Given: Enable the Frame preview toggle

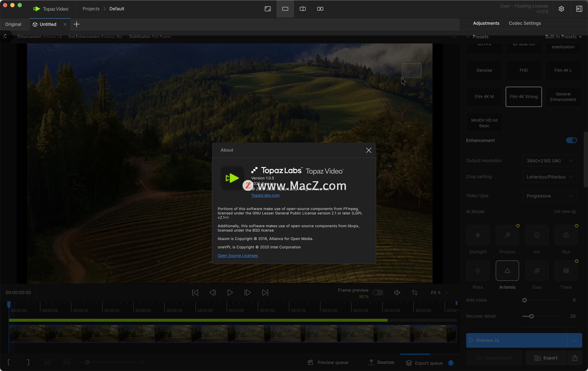Looking at the screenshot, I should (x=378, y=293).
